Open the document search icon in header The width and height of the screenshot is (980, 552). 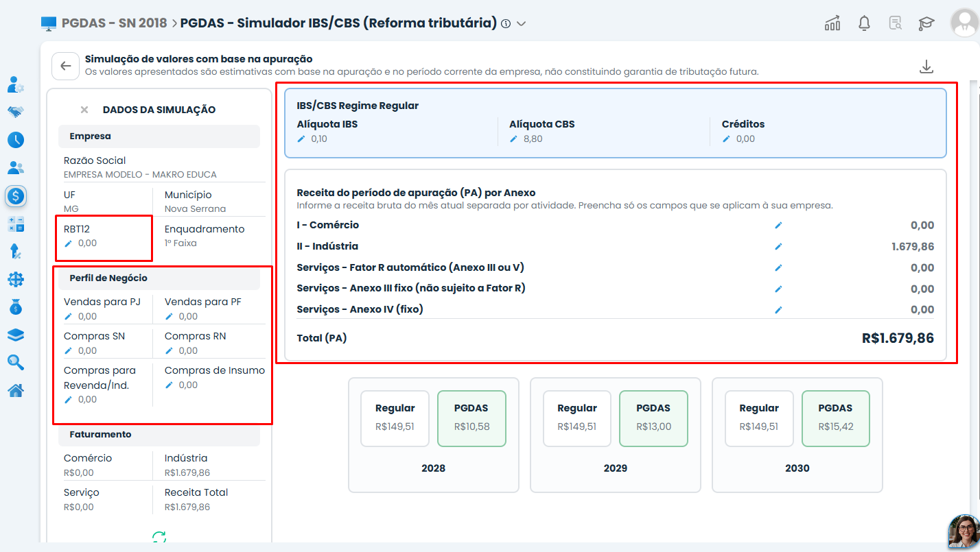tap(896, 23)
